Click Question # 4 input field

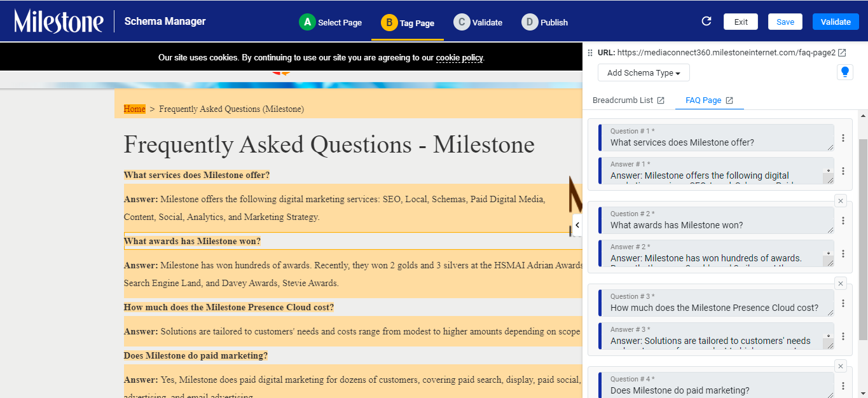coord(716,385)
